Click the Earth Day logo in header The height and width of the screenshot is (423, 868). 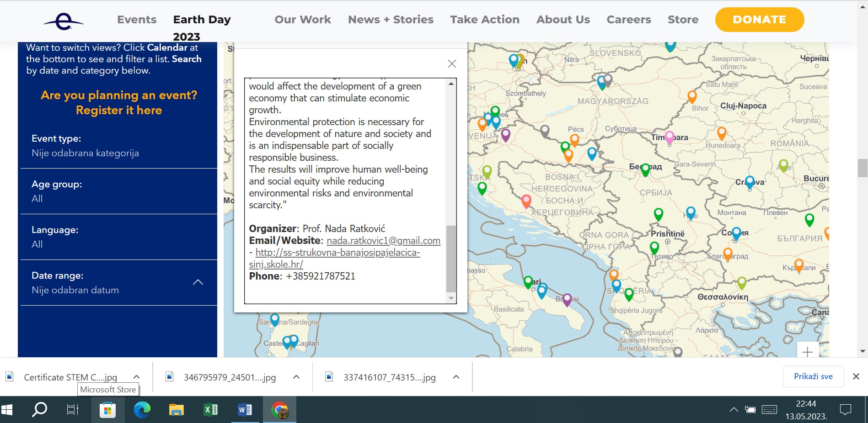click(64, 21)
